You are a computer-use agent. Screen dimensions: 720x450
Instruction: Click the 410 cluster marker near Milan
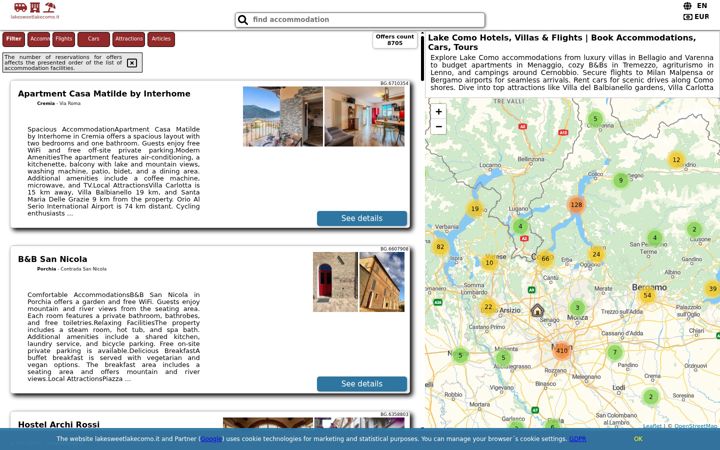point(562,351)
